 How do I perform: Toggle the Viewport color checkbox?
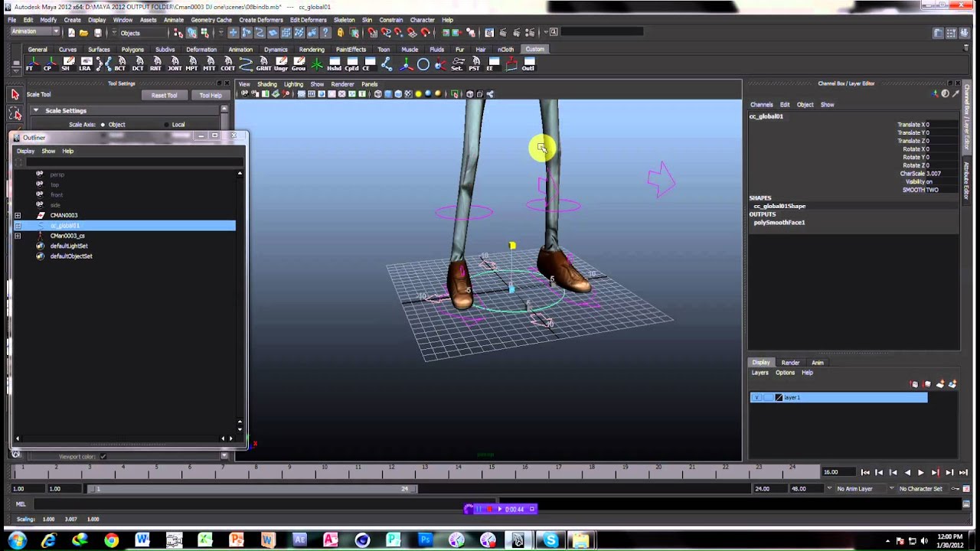coord(103,457)
